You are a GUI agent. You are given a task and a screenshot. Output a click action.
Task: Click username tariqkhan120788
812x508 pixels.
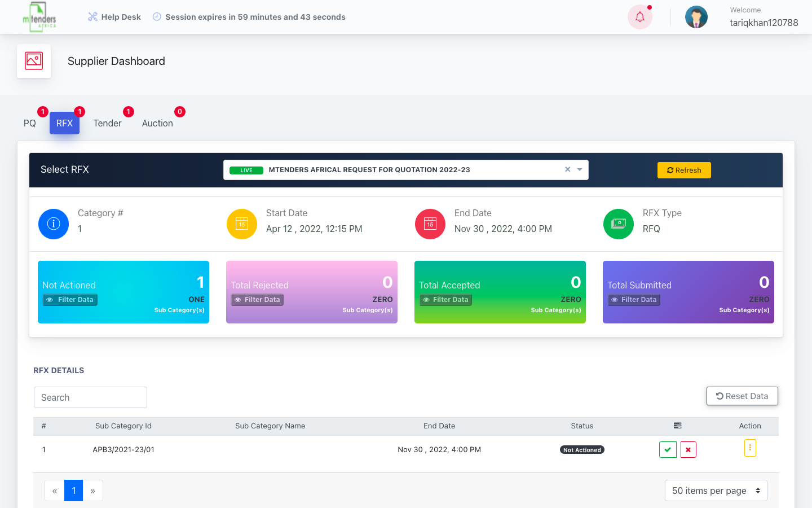pyautogui.click(x=764, y=23)
